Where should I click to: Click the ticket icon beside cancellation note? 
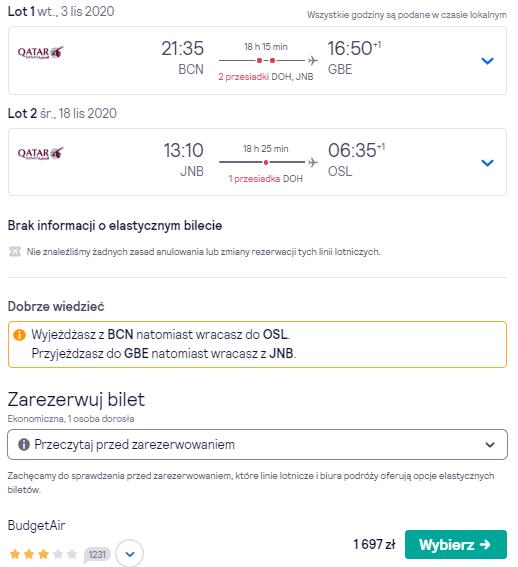coord(15,251)
